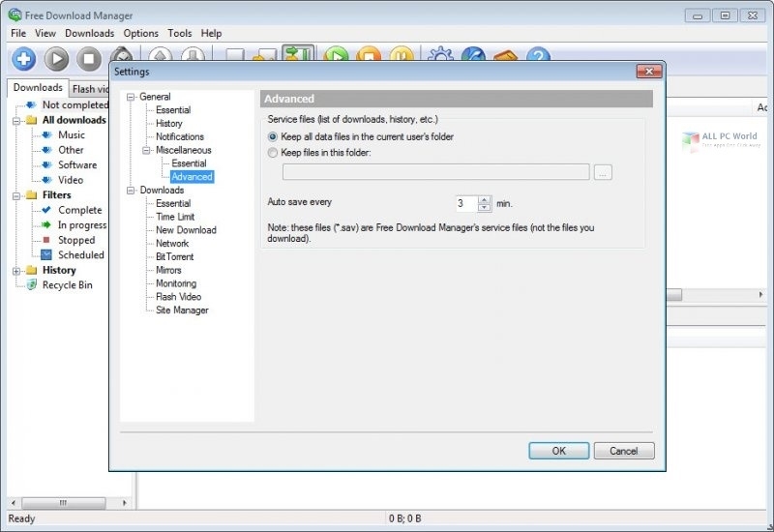This screenshot has height=532, width=774.
Task: Select History in Settings tree
Action: [x=168, y=124]
